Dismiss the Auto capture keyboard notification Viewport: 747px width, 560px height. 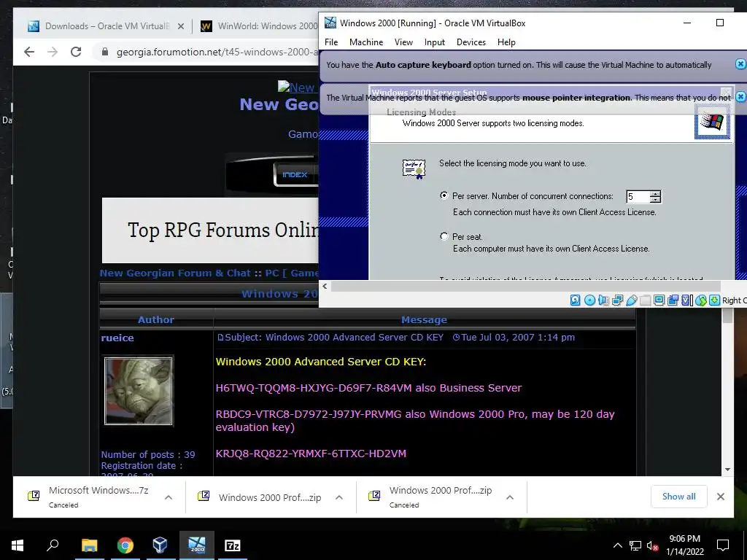click(740, 64)
